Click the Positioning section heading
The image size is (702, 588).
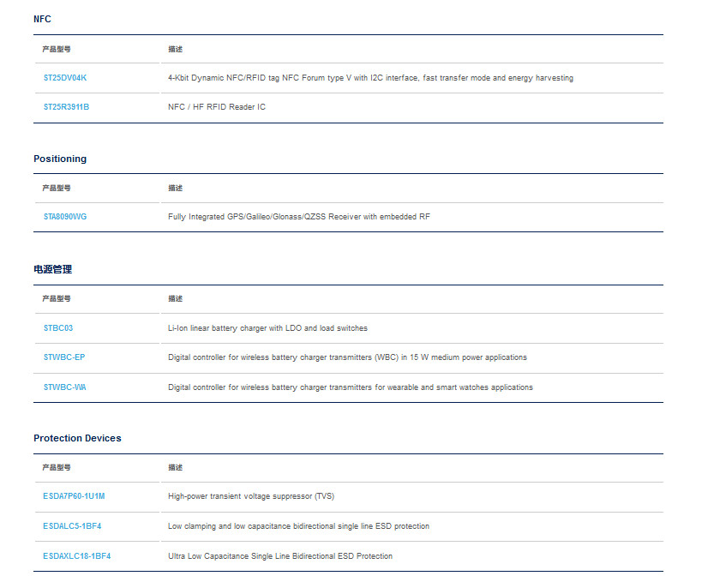[60, 159]
